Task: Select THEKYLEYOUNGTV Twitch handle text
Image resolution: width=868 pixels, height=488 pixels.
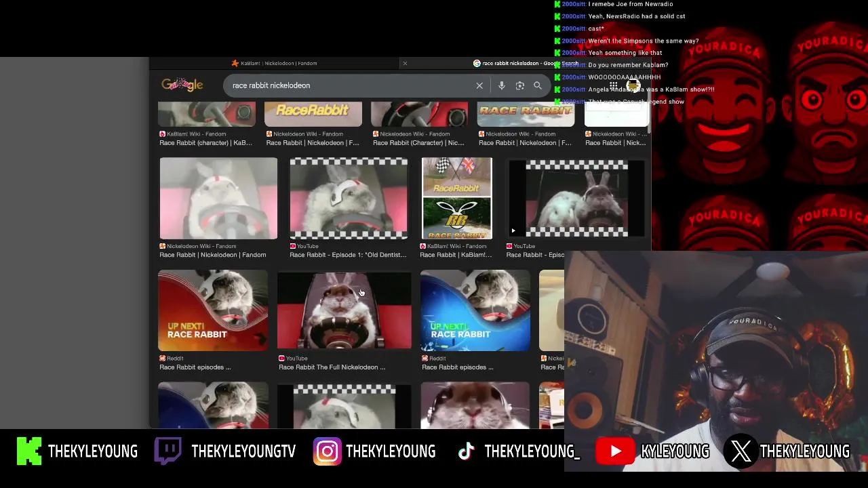Action: [x=243, y=451]
